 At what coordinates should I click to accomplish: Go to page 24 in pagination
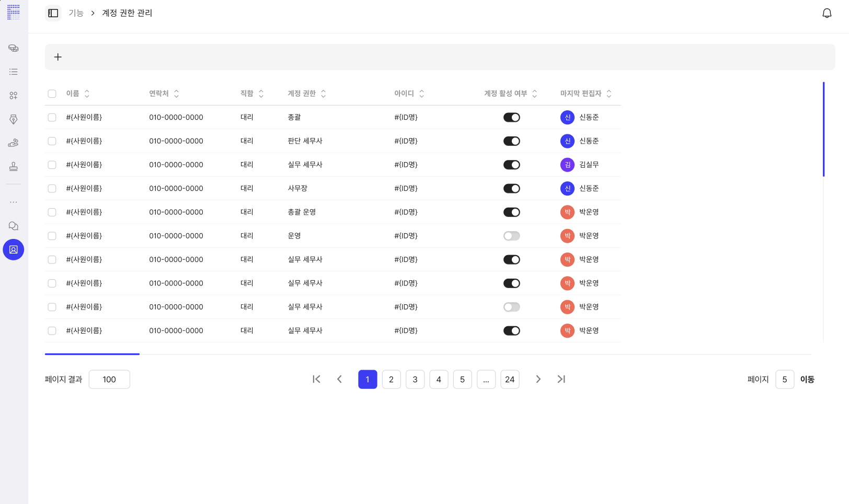(x=509, y=380)
